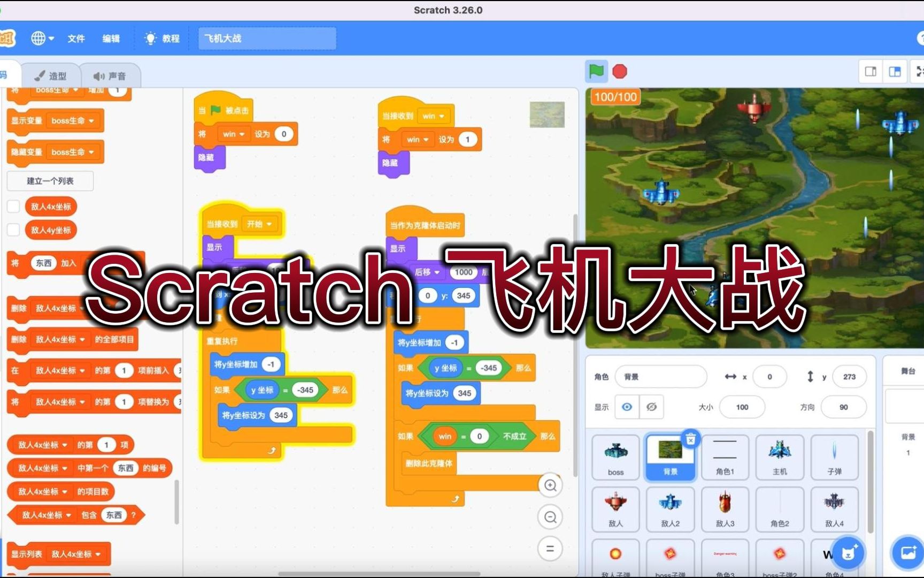The image size is (924, 578).
Task: Click the green flag hat block in workspace
Action: [223, 110]
